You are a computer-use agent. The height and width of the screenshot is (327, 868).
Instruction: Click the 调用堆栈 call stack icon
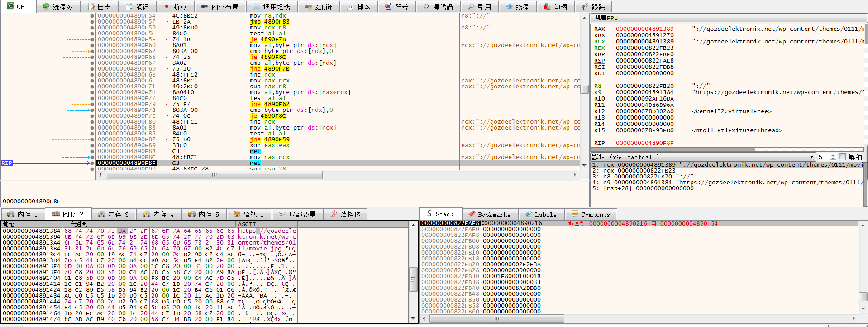click(256, 7)
